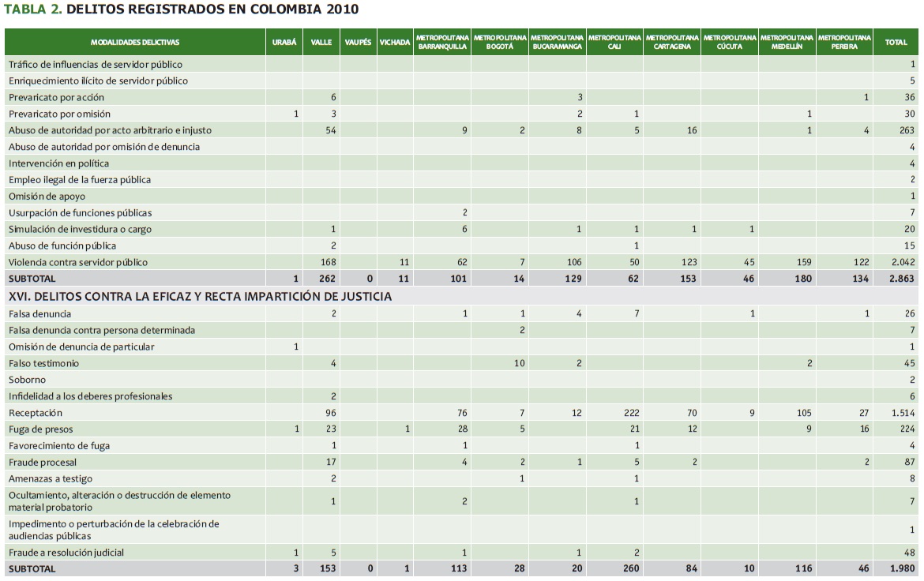Image resolution: width=924 pixels, height=581 pixels.
Task: Click the table title 'Delitos registrados en Colombia 2010'
Action: pos(182,9)
